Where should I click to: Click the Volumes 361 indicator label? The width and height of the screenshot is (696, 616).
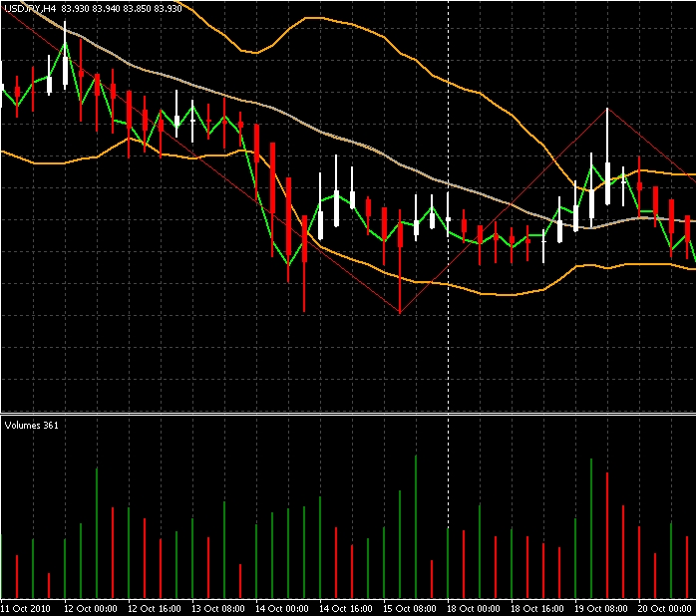(31, 426)
